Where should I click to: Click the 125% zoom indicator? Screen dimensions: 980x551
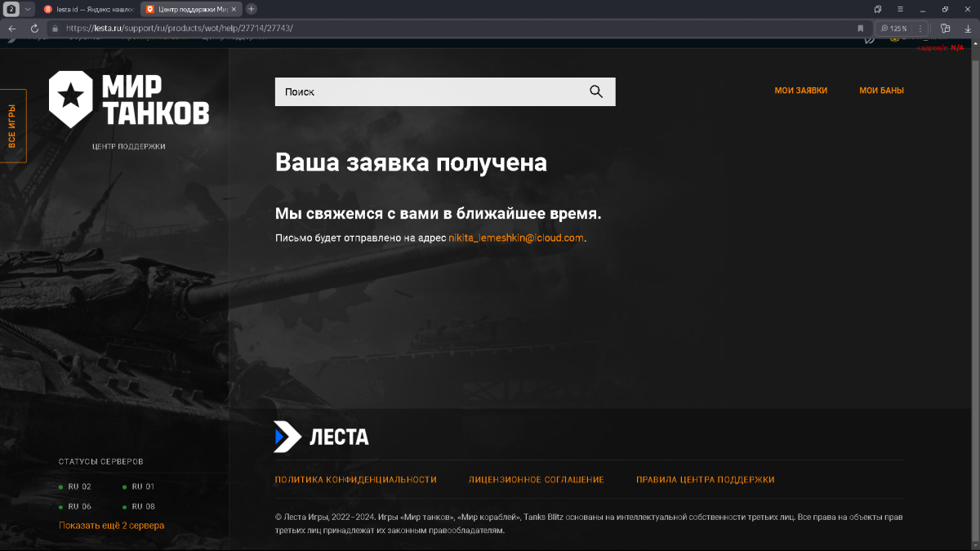[x=893, y=28]
